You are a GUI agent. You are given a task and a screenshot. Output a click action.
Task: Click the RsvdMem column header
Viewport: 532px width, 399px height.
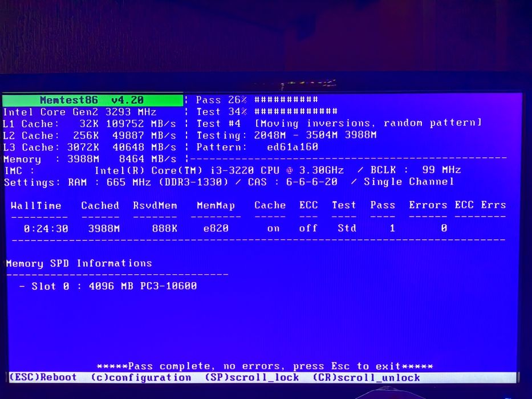[155, 205]
